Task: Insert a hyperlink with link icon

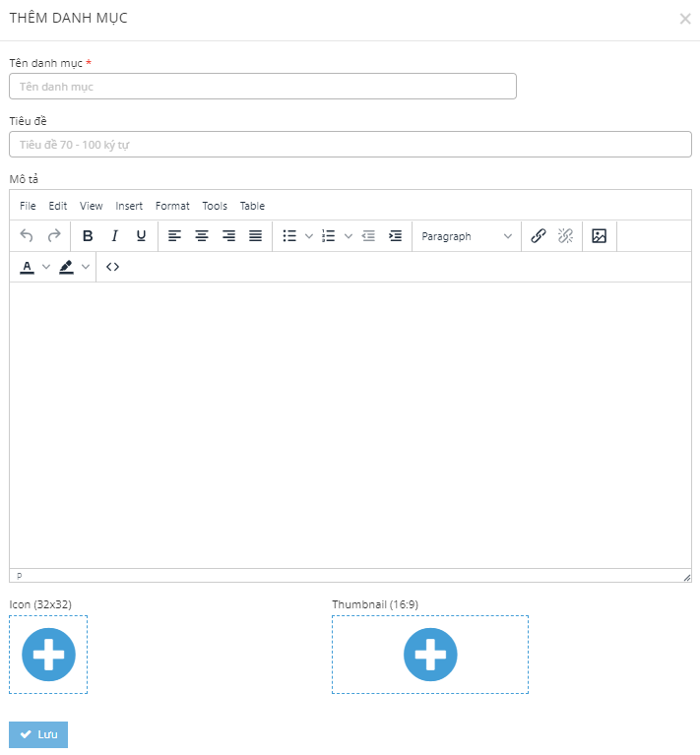Action: (539, 236)
